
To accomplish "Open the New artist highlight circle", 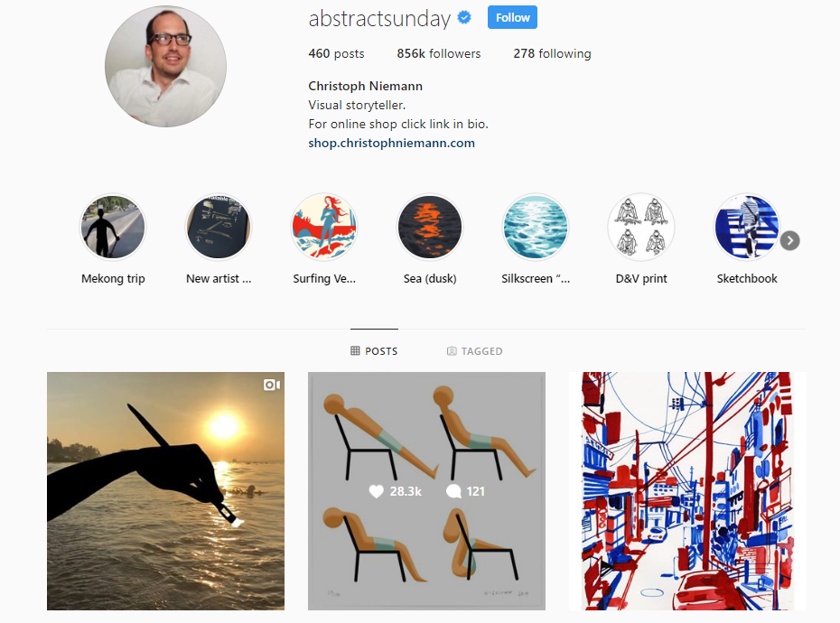I will pos(218,227).
